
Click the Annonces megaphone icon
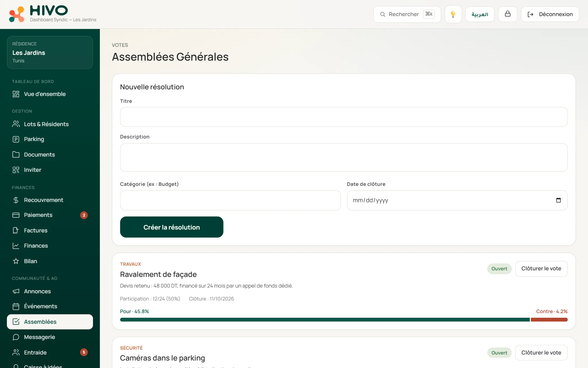[x=16, y=291]
